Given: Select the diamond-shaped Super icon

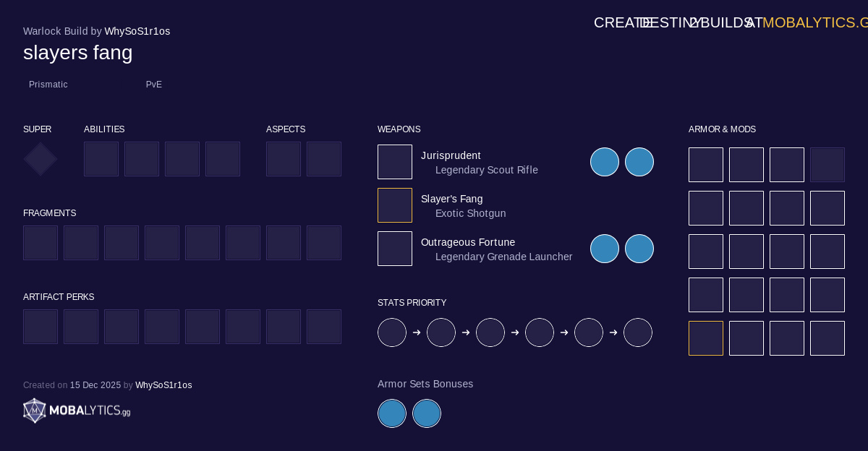Looking at the screenshot, I should [41, 159].
